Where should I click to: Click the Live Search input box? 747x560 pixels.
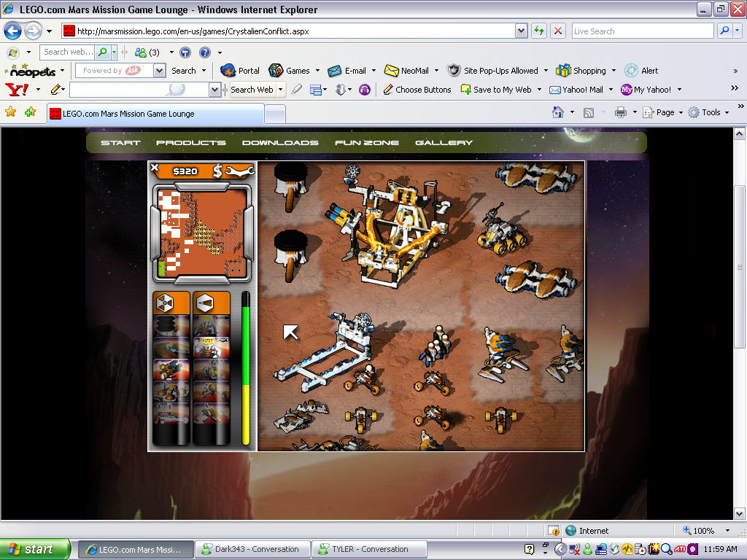tap(643, 31)
